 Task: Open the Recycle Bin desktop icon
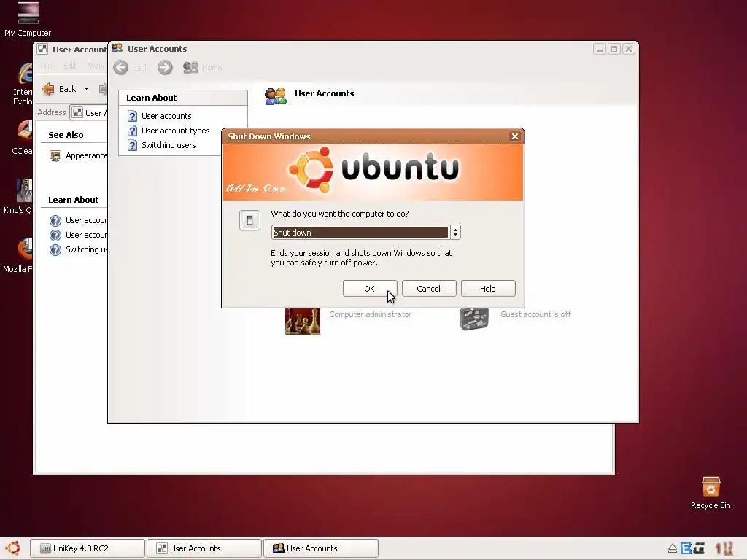point(711,493)
